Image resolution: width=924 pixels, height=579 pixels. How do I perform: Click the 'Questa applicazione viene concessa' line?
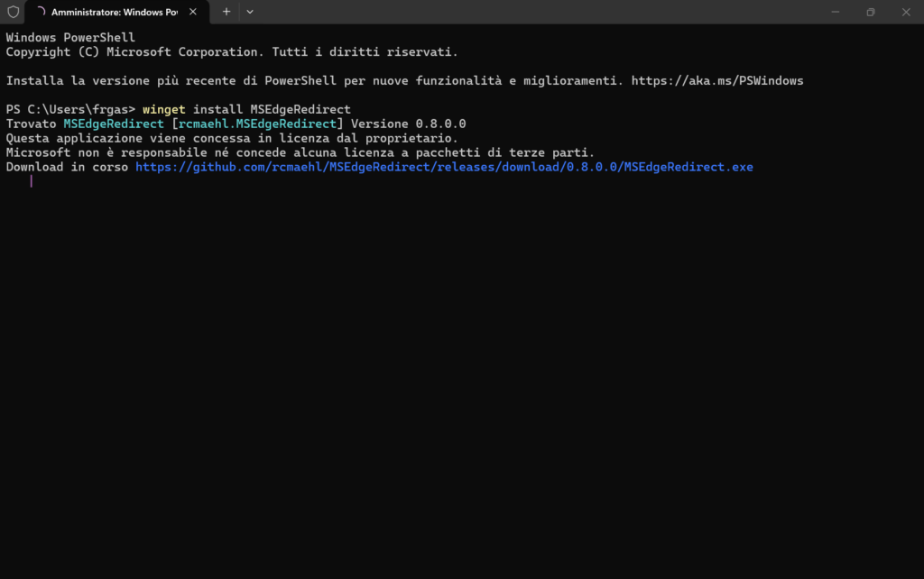tap(232, 138)
